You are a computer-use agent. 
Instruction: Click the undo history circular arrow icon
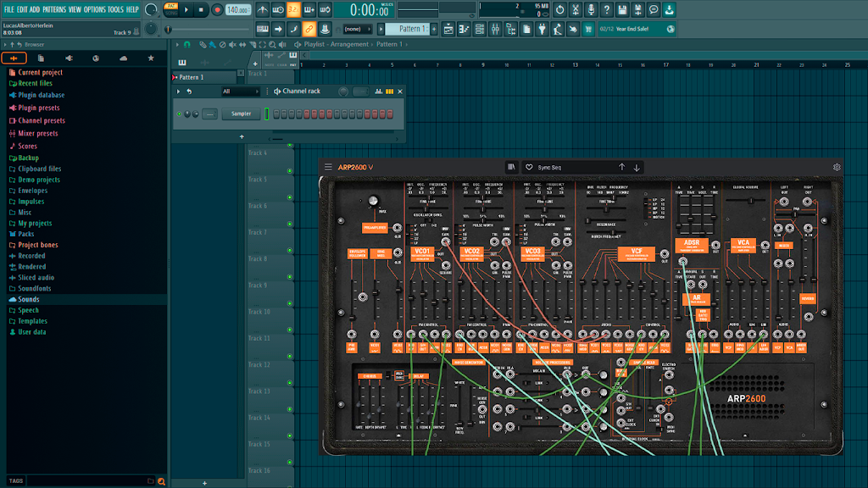(560, 9)
